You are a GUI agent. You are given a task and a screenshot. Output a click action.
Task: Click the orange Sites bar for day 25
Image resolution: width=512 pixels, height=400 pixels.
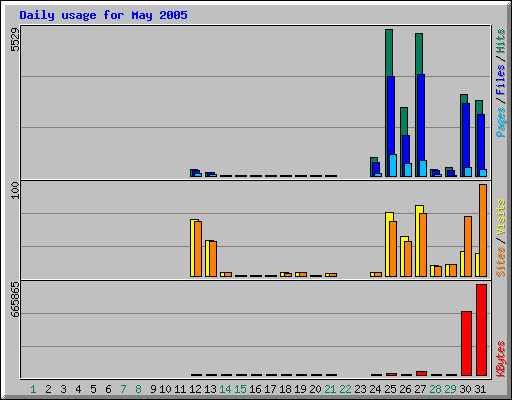393,249
